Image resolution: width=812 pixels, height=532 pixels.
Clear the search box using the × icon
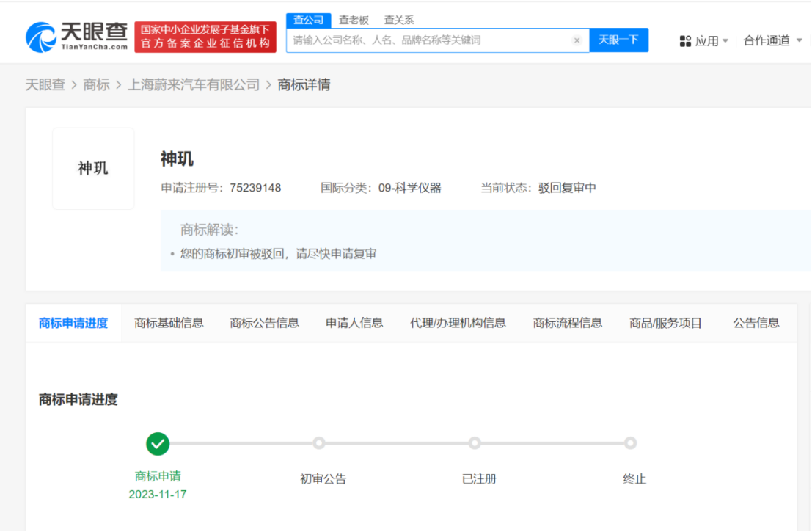577,40
